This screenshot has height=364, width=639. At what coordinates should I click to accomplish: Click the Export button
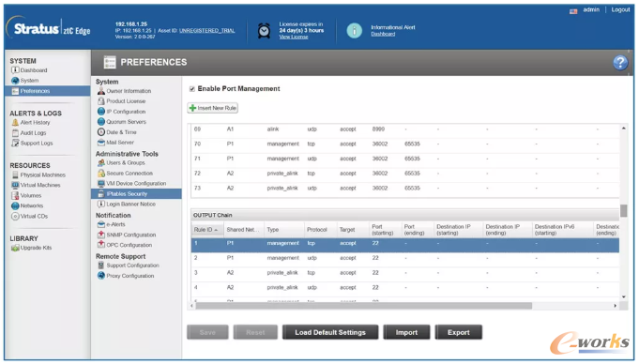coord(459,332)
